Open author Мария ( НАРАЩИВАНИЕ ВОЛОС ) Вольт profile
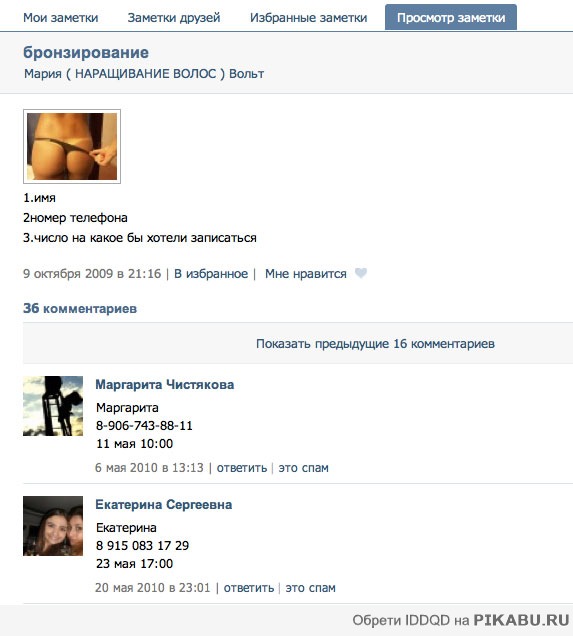 pos(144,74)
